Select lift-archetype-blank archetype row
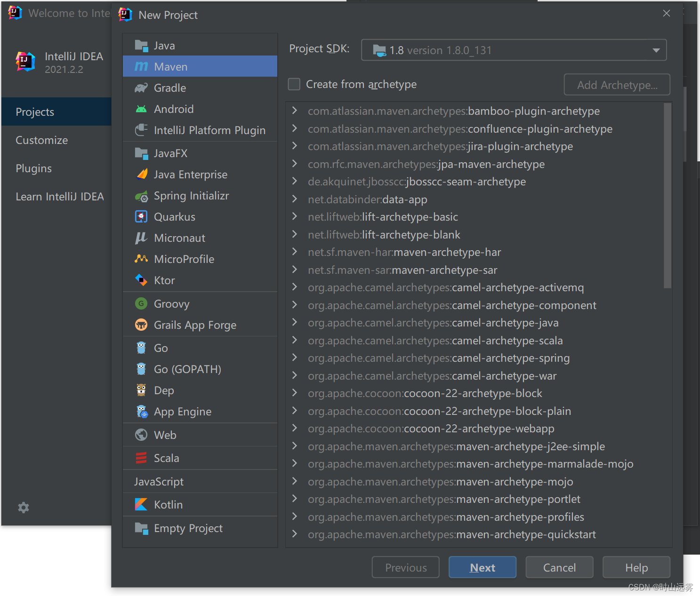 [475, 235]
